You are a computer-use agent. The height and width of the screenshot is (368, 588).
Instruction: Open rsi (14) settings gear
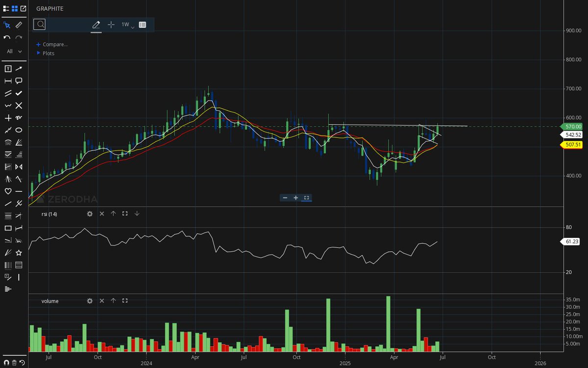[x=90, y=213]
